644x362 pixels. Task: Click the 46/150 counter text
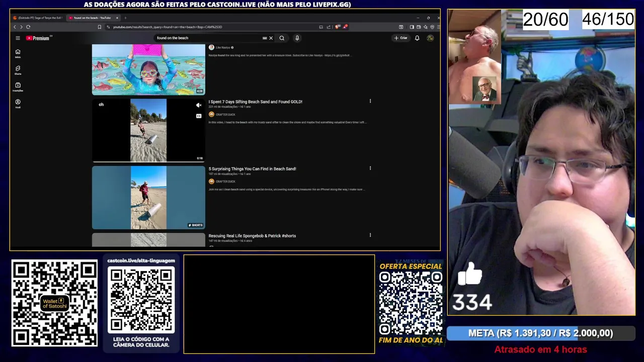pos(608,20)
